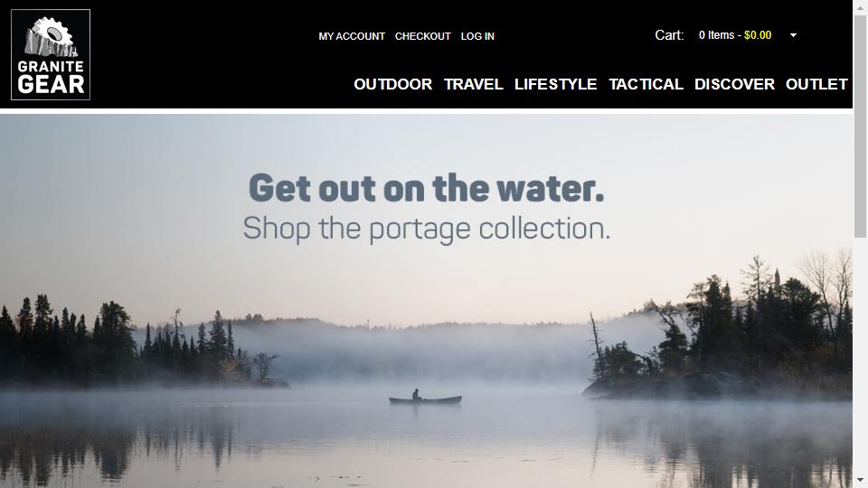Expand the cart dropdown arrow

click(x=793, y=35)
